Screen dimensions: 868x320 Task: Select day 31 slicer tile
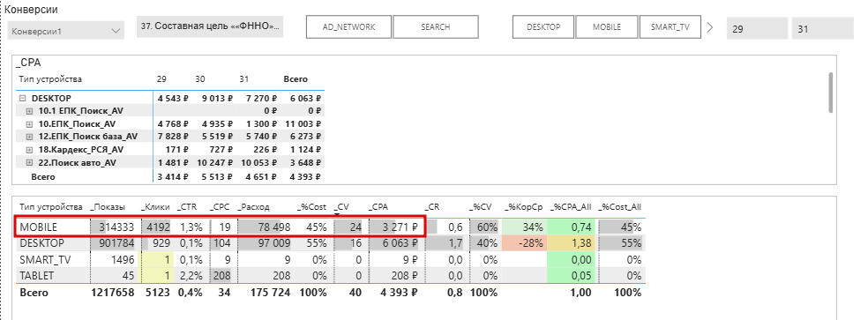[823, 29]
